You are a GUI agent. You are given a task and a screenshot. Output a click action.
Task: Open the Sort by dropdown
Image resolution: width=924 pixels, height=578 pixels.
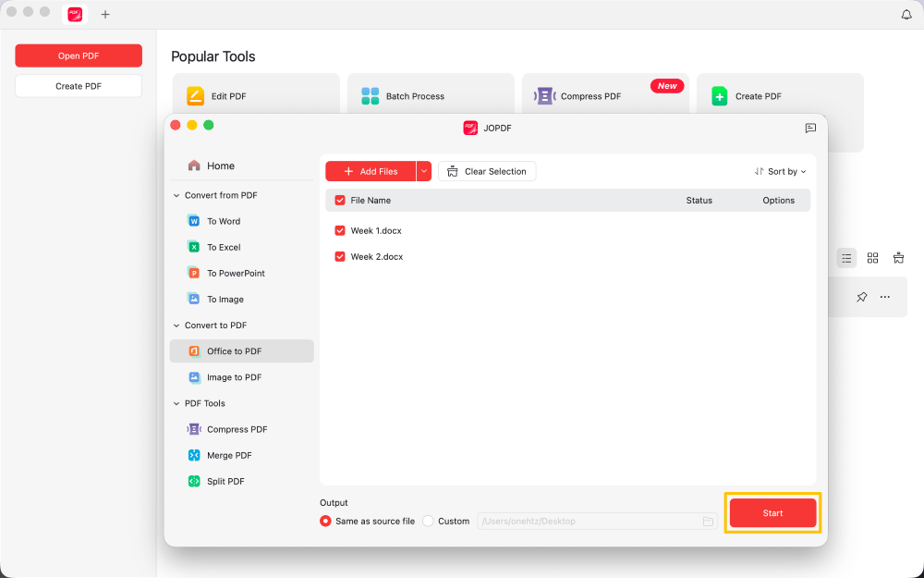click(x=780, y=171)
